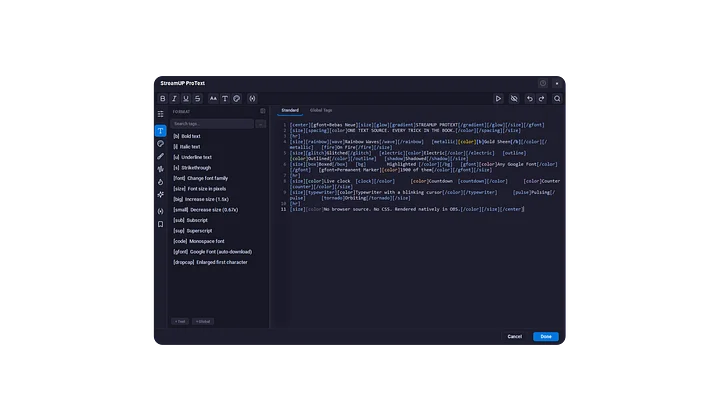Viewport: 720px width, 405px height.
Task: Select the bookmark sidebar category
Action: coord(160,224)
